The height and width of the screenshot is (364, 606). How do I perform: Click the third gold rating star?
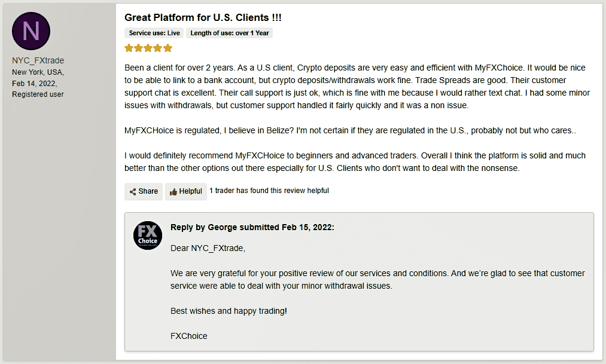pos(148,48)
